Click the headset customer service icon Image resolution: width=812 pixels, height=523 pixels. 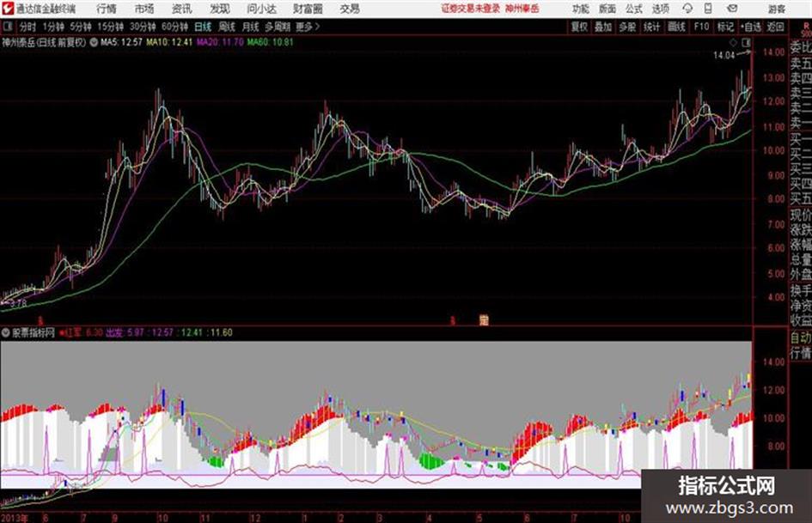687,9
